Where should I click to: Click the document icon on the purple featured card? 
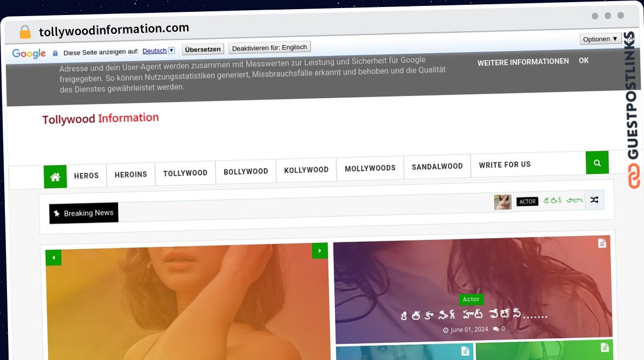coord(602,243)
